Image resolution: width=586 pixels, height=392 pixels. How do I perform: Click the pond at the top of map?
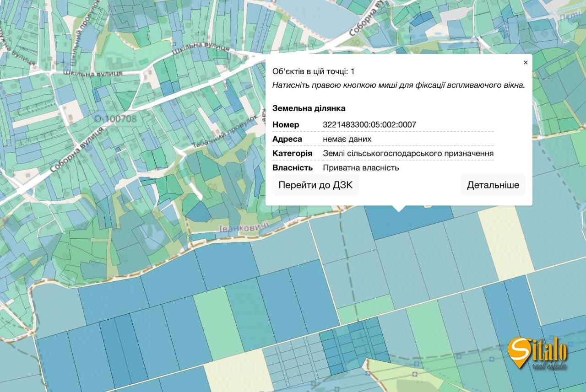tap(316, 16)
